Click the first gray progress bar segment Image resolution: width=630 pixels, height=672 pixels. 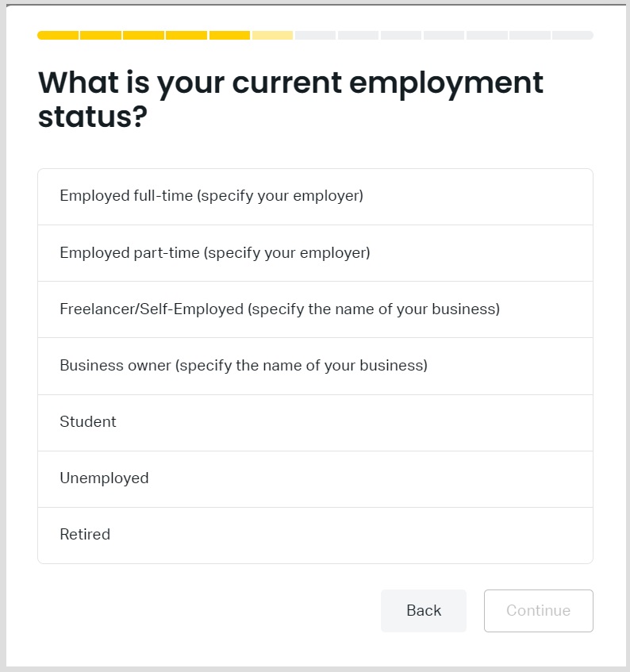[316, 35]
